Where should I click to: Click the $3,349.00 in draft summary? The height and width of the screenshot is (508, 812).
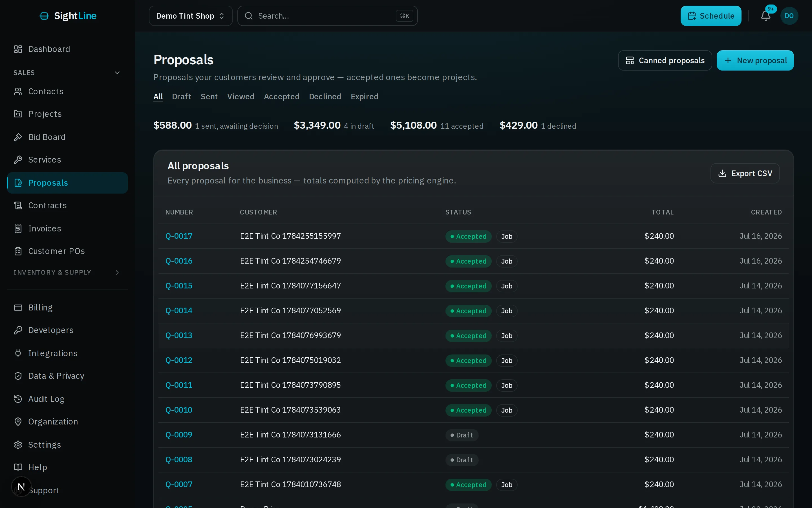[x=334, y=125]
